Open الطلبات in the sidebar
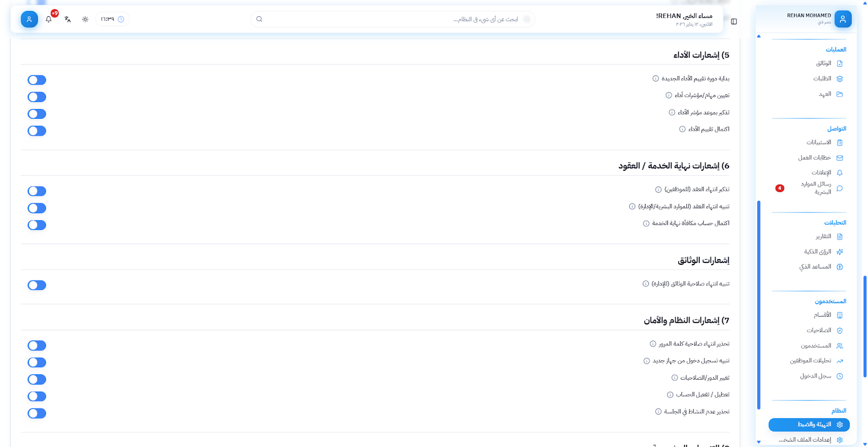 pyautogui.click(x=822, y=79)
